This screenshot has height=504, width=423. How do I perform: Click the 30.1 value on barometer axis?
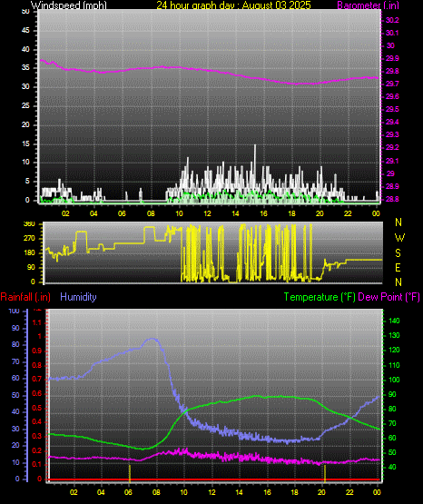(392, 33)
